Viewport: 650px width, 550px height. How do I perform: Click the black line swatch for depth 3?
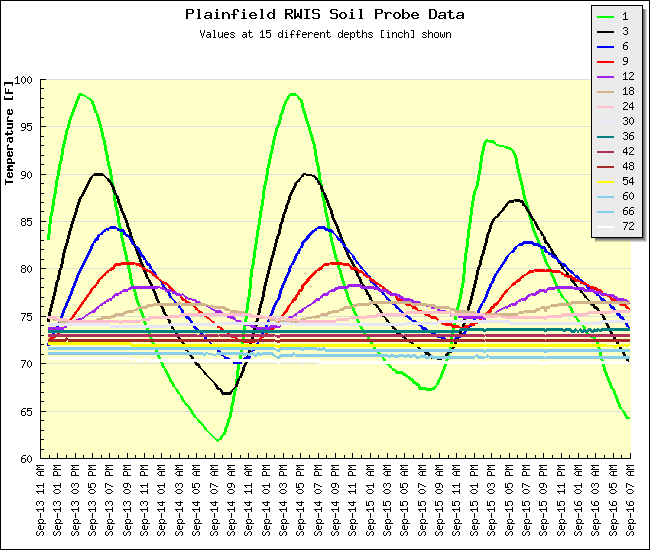click(606, 31)
